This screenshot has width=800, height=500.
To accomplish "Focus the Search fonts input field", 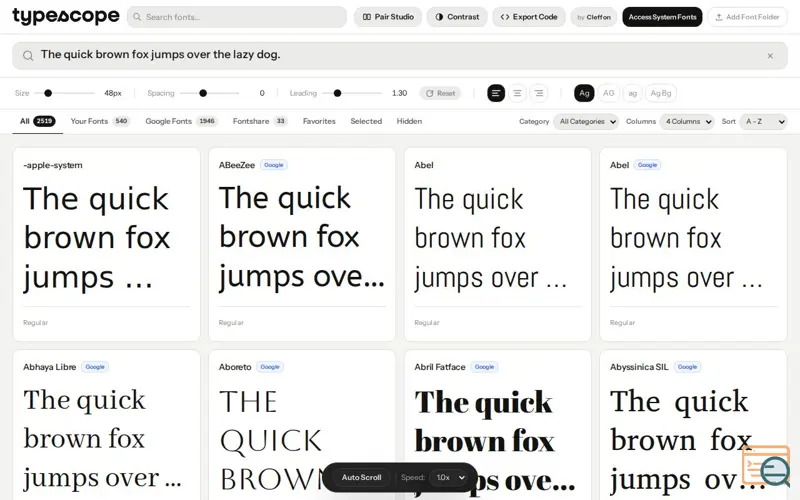I will pos(237,17).
